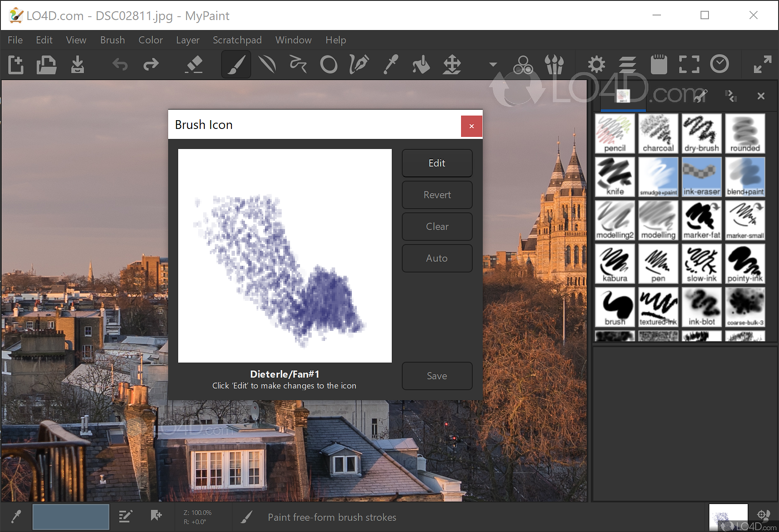This screenshot has height=532, width=779.
Task: Click the blue color swatch at the bottom
Action: [x=71, y=517]
